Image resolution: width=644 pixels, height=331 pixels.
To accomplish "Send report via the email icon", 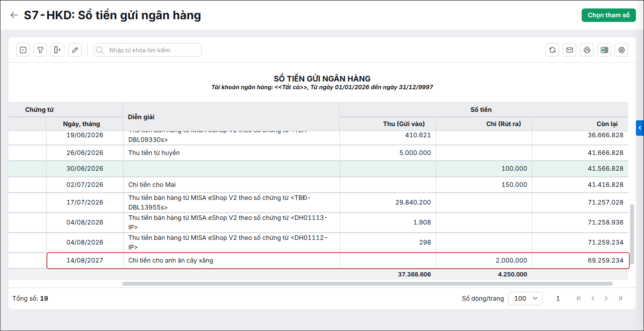I will click(x=570, y=50).
